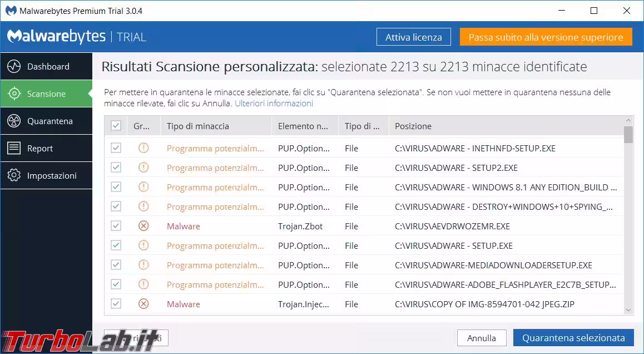Screen dimensions: 644x354
Task: Click the Attiva licenza button
Action: point(413,37)
